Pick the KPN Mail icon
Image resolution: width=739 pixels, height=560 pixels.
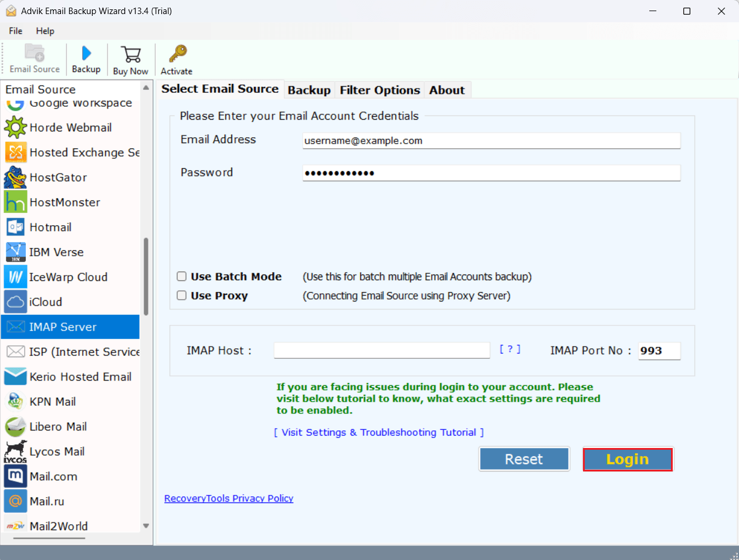point(15,402)
